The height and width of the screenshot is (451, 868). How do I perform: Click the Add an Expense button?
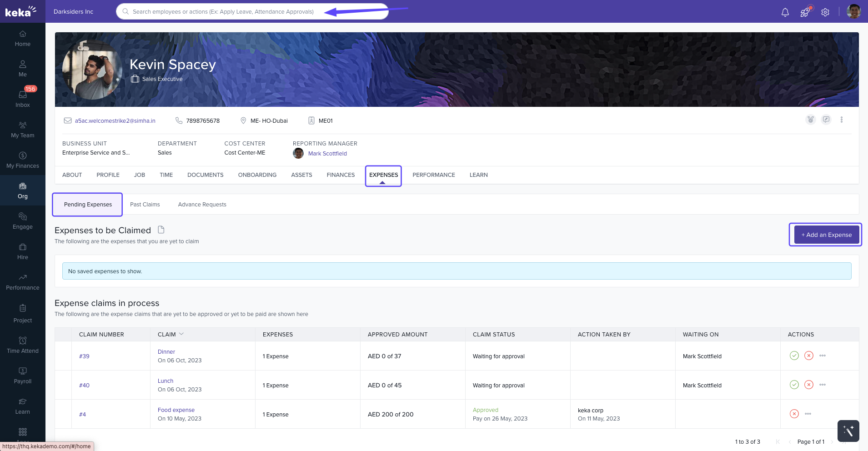coord(826,235)
